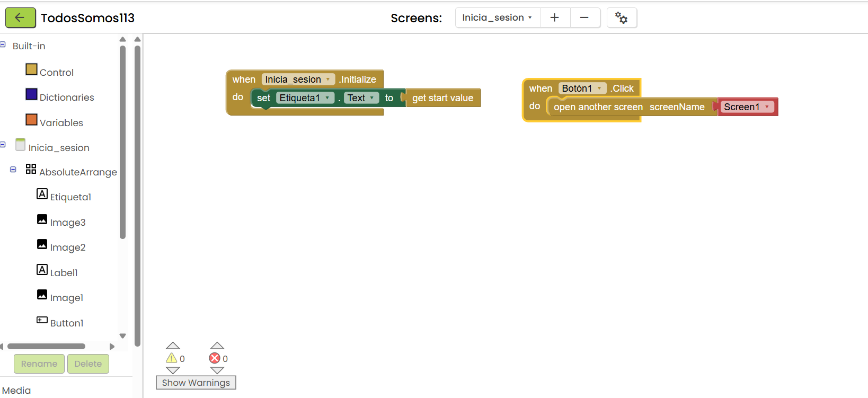Select the Button1 component icon
The width and height of the screenshot is (868, 398).
42,320
